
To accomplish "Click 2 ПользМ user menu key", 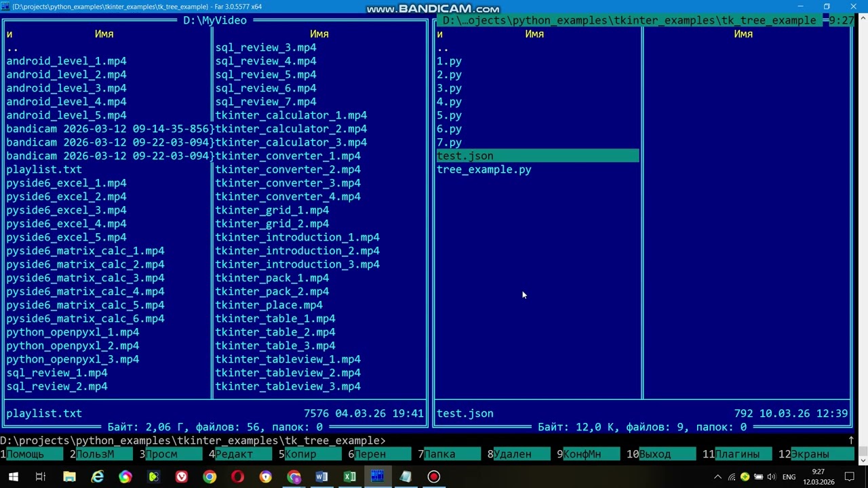I will (102, 454).
